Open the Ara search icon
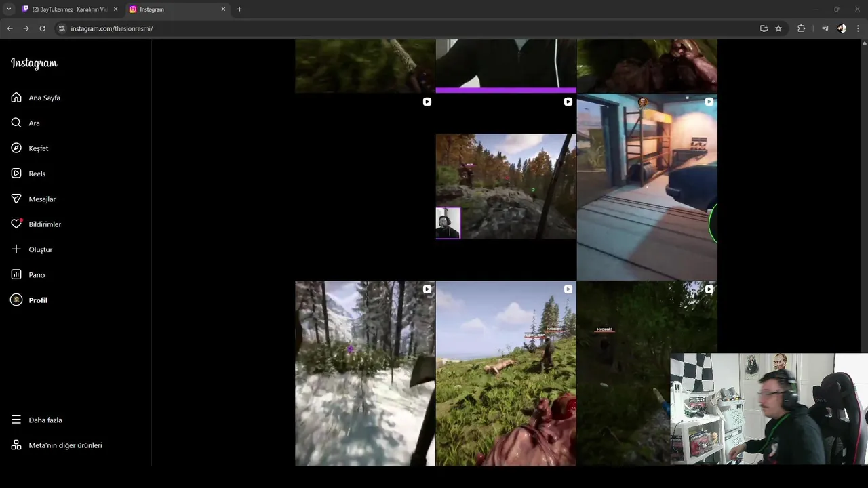 click(x=16, y=123)
